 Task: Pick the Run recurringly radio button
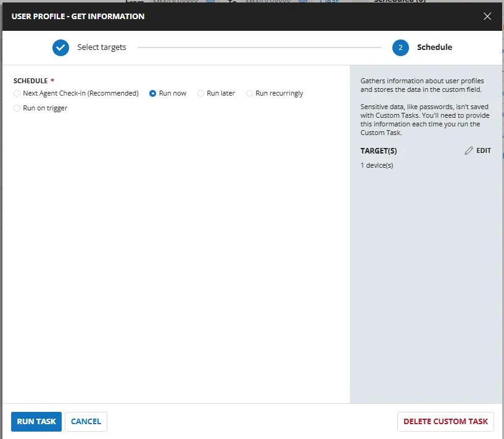tap(250, 94)
